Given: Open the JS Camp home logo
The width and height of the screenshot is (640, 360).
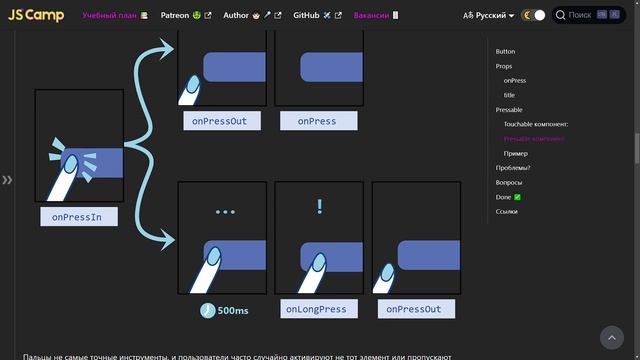Looking at the screenshot, I should click(36, 16).
